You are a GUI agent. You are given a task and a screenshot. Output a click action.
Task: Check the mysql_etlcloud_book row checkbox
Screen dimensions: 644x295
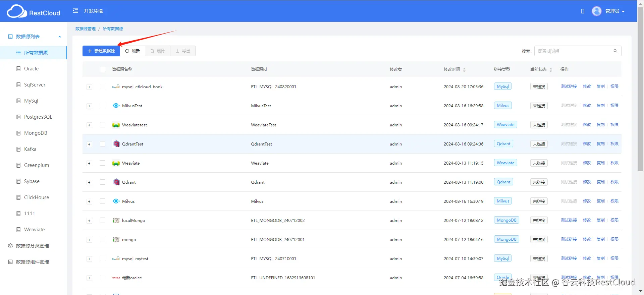(103, 86)
